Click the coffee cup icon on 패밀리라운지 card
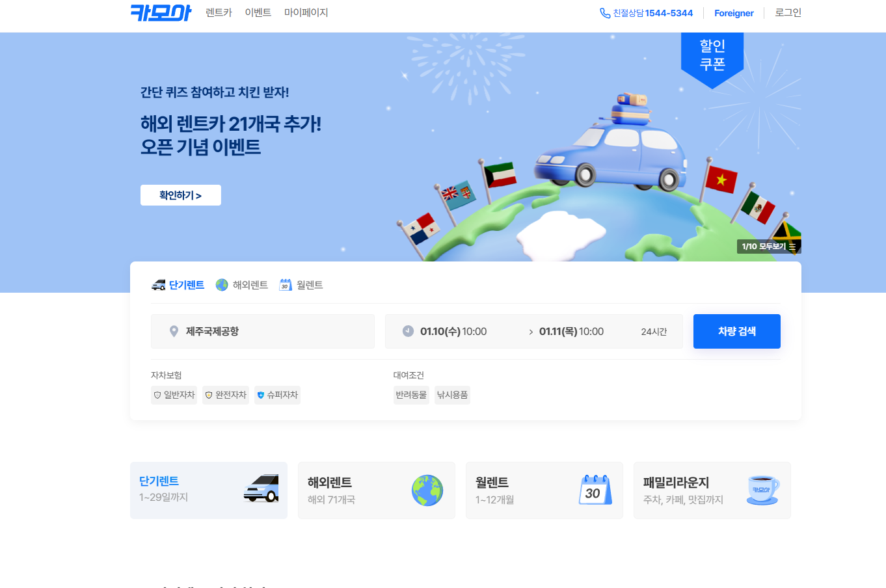The image size is (886, 588). [x=762, y=490]
